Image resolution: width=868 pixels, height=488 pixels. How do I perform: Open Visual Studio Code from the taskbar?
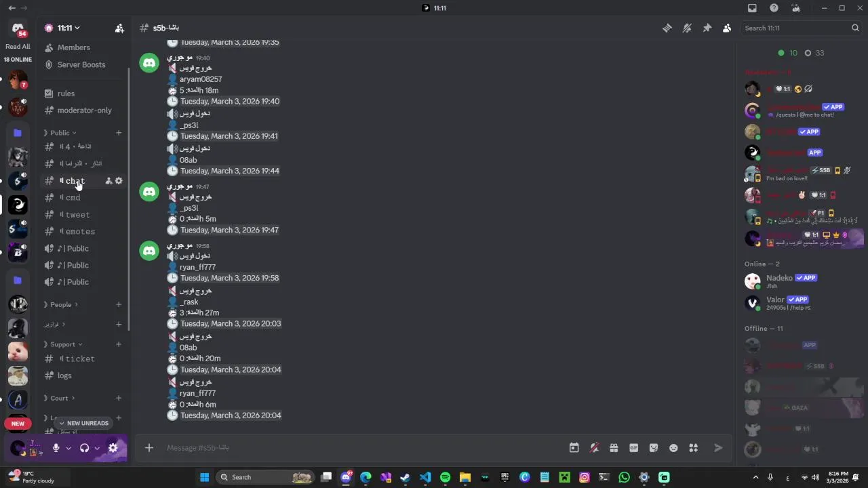click(425, 477)
